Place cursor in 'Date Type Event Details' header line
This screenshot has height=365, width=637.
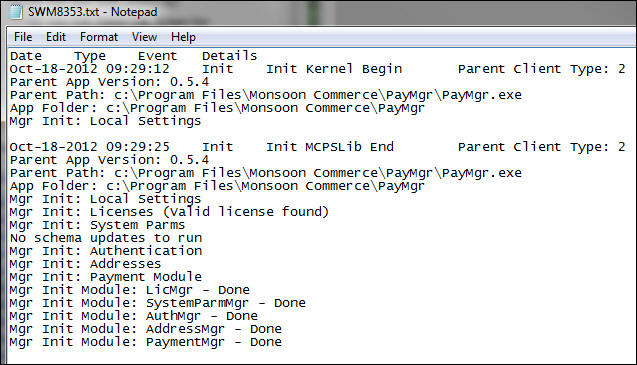pyautogui.click(x=134, y=56)
